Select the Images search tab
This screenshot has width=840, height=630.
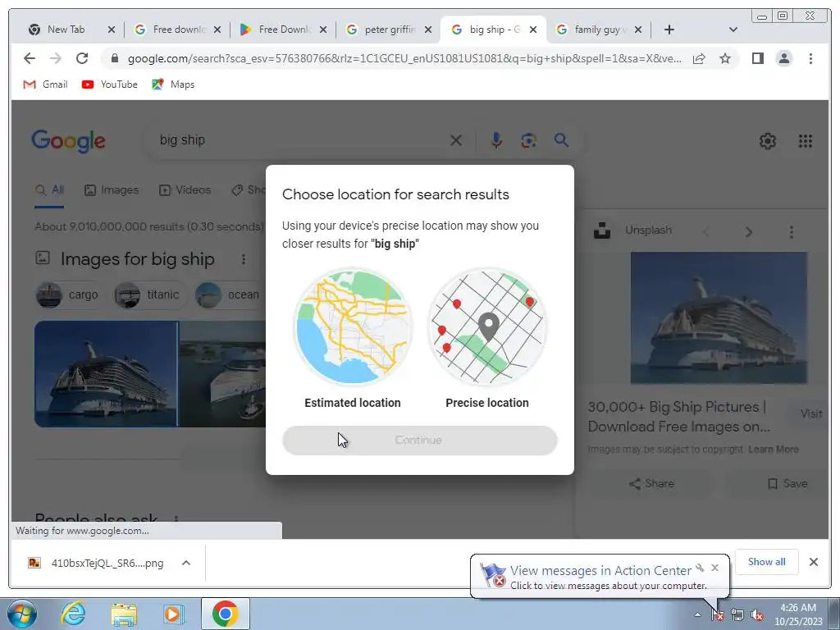click(112, 190)
